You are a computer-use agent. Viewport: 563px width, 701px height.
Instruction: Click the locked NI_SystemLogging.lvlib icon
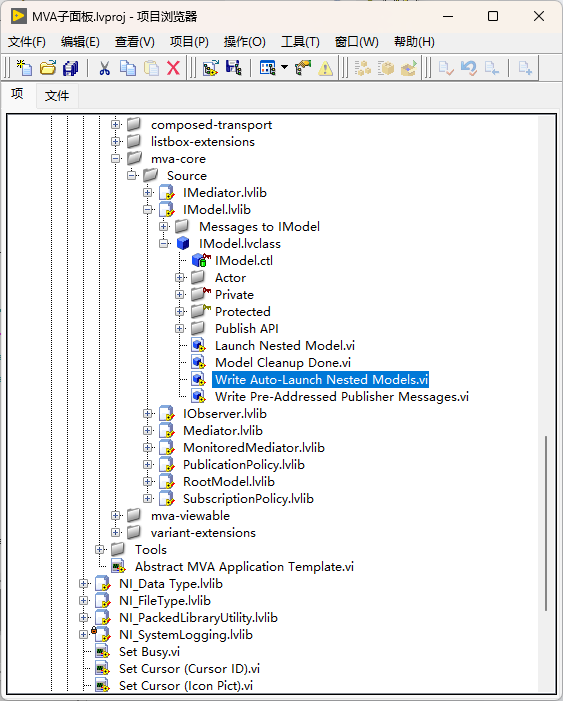coord(102,634)
